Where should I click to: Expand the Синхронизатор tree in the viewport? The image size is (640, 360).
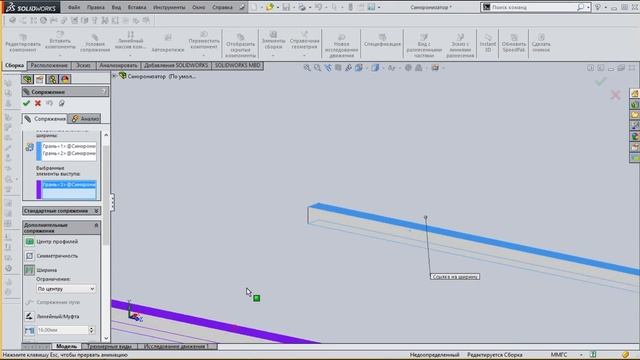coord(115,76)
